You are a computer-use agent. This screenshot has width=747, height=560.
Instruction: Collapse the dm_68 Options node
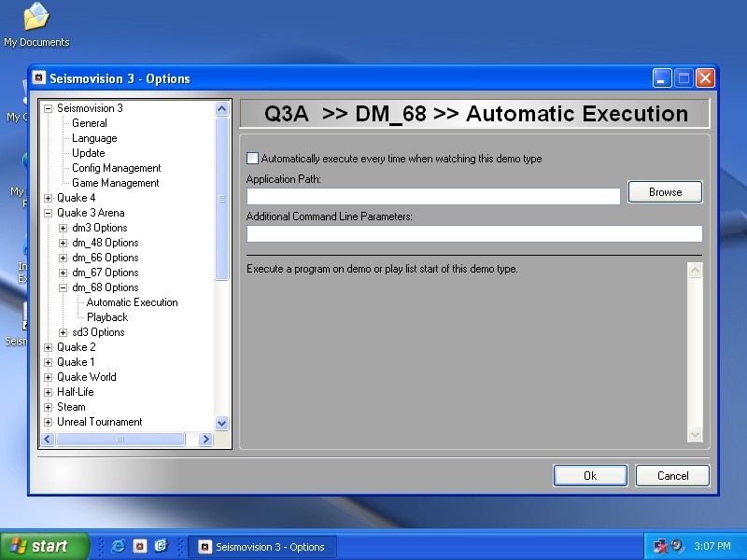coord(63,287)
